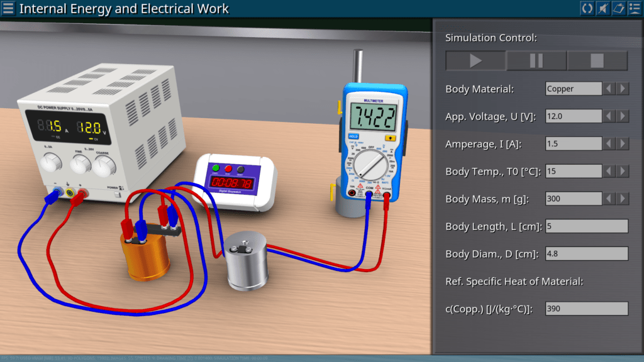The height and width of the screenshot is (362, 644).
Task: Click the COARSE voltage knob on power supply
Action: (x=104, y=165)
